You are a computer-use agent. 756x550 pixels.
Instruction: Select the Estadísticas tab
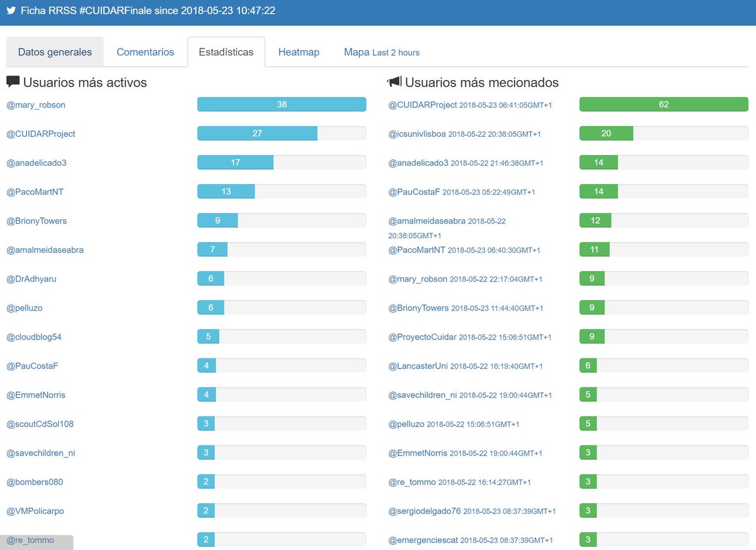pos(227,52)
